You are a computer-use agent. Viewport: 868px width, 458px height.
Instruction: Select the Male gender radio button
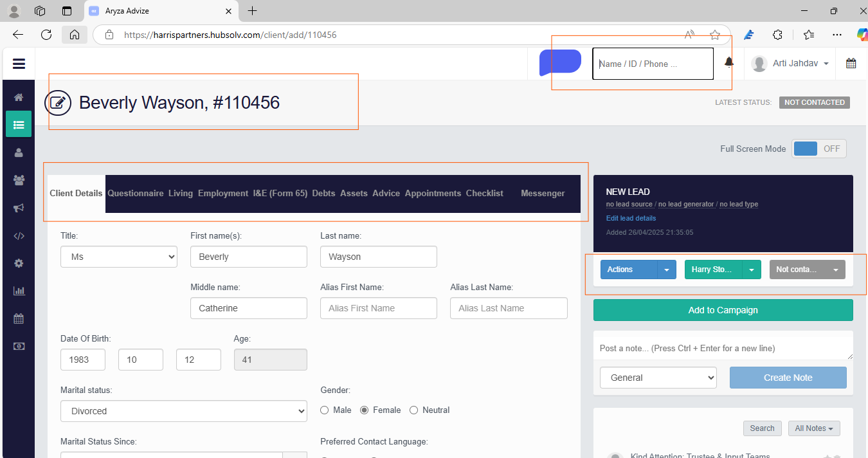tap(325, 410)
